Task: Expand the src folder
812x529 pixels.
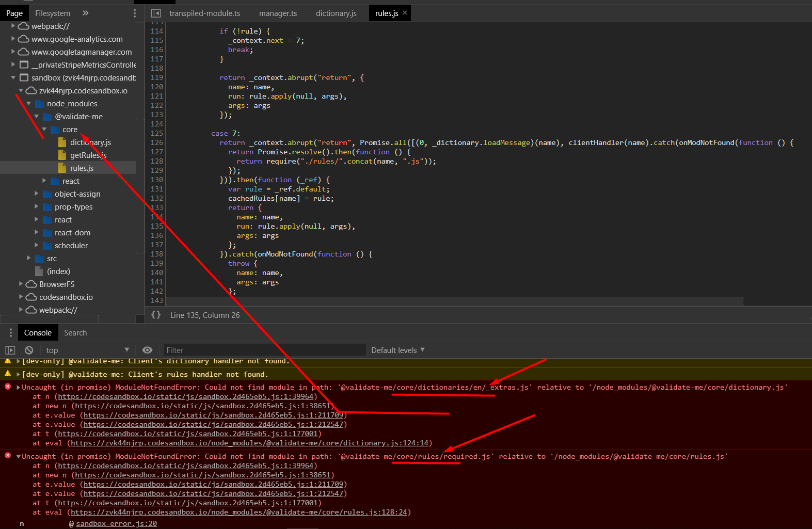Action: [28, 258]
